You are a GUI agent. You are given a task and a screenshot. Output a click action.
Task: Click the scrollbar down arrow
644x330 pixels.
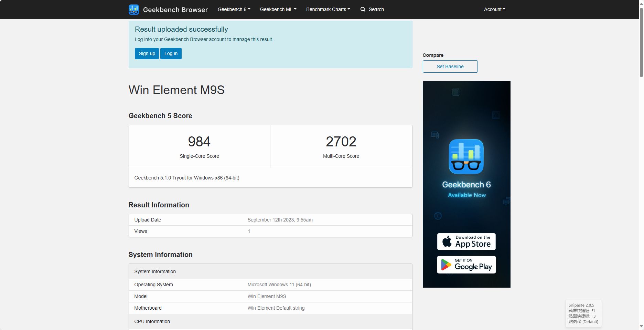641,326
